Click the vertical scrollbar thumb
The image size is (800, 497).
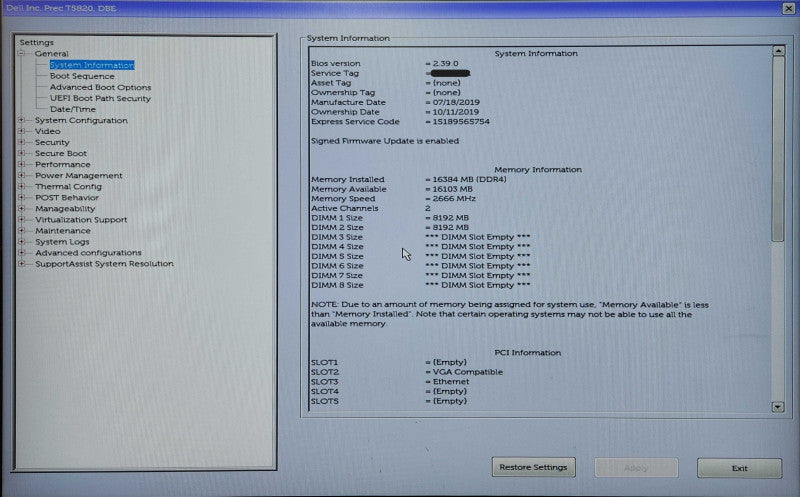pyautogui.click(x=778, y=148)
